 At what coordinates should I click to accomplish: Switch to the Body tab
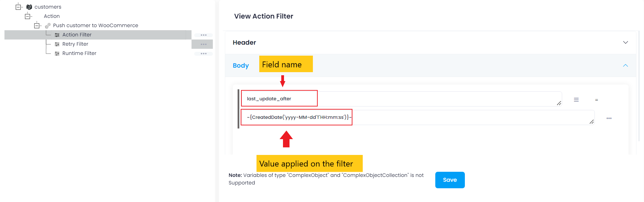pos(241,65)
